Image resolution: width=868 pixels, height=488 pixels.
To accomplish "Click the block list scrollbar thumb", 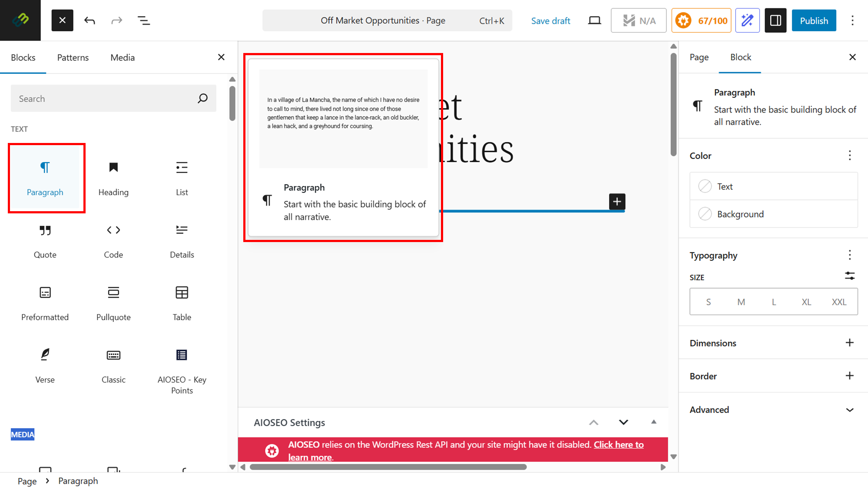I will (232, 103).
